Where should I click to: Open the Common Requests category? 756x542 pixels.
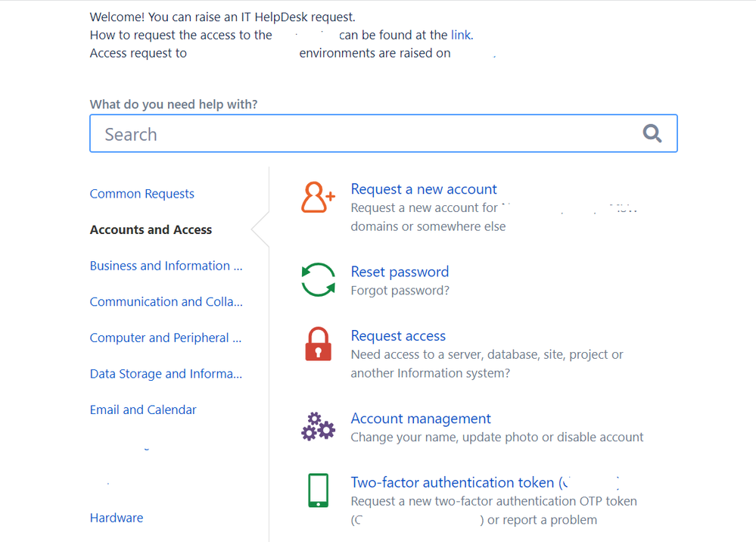click(142, 194)
